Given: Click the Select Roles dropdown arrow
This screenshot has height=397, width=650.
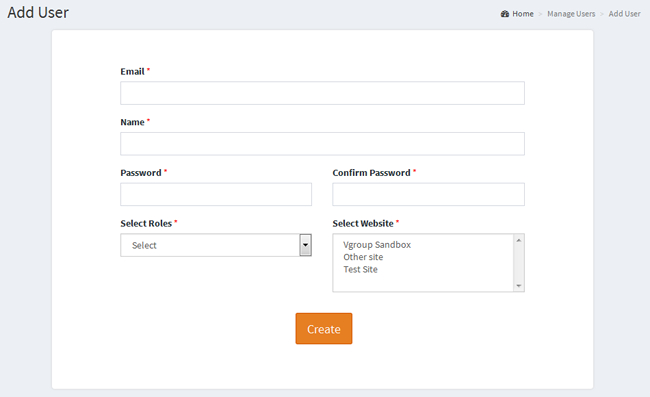Looking at the screenshot, I should coord(306,245).
